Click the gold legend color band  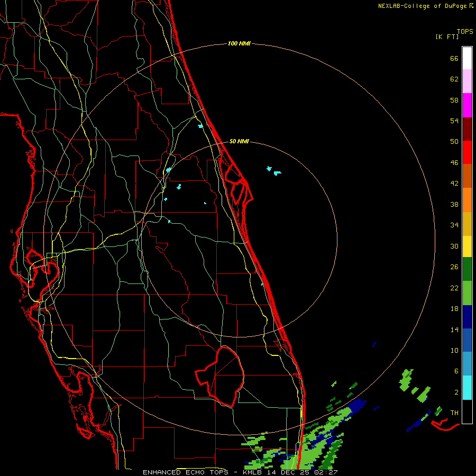tap(467, 224)
